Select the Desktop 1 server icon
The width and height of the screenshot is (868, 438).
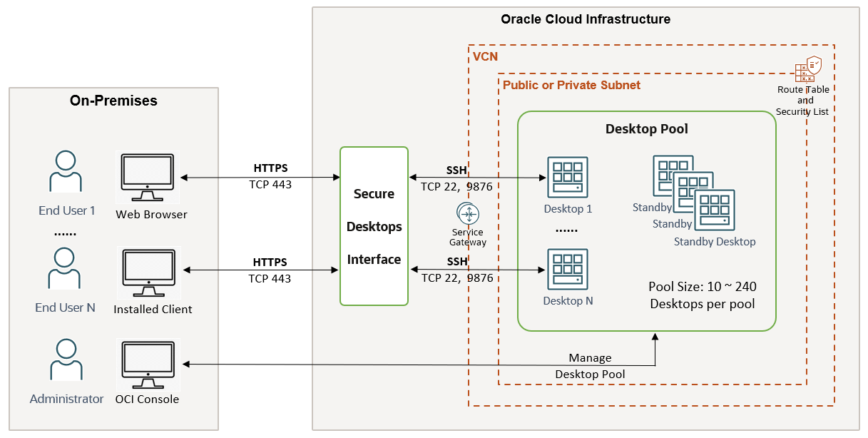click(568, 177)
